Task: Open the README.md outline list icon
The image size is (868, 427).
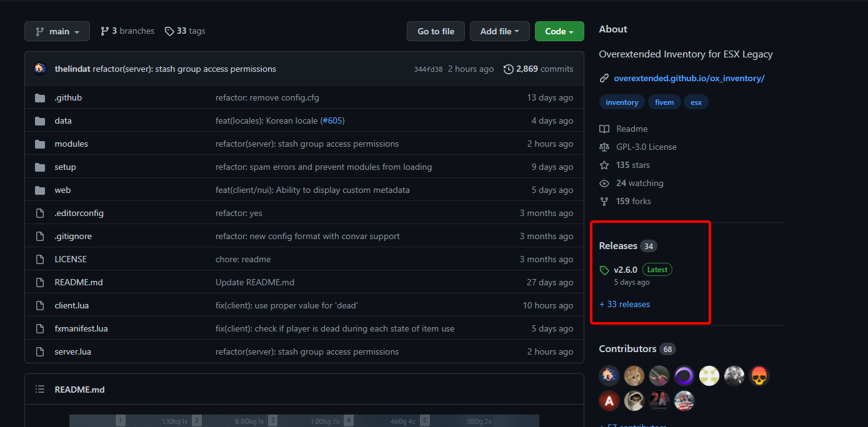Action: pyautogui.click(x=40, y=390)
